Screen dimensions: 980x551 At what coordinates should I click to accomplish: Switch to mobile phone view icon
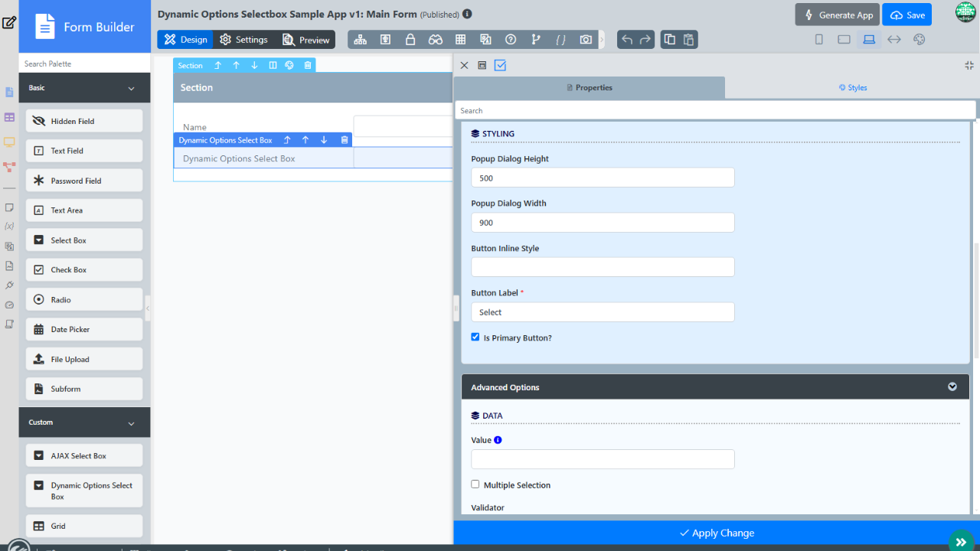[x=818, y=40]
